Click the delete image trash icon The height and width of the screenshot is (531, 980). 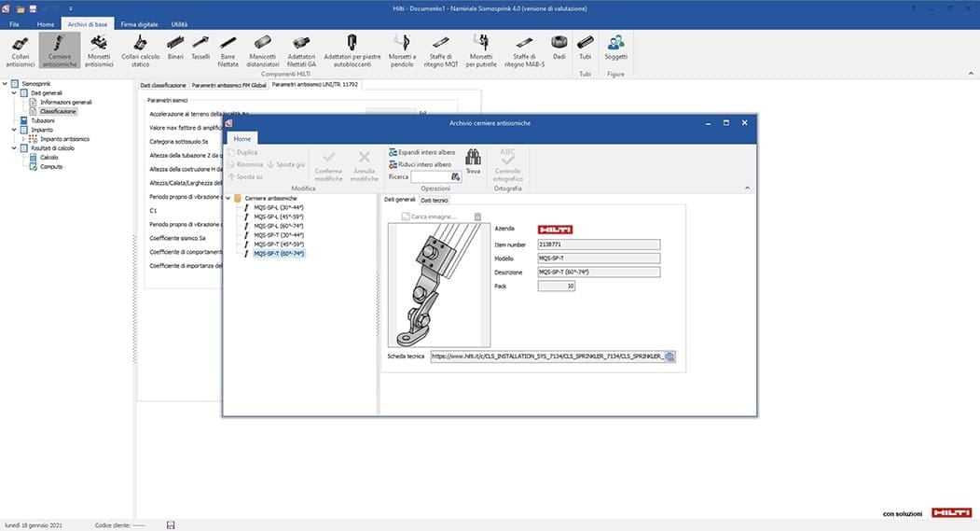click(x=477, y=217)
